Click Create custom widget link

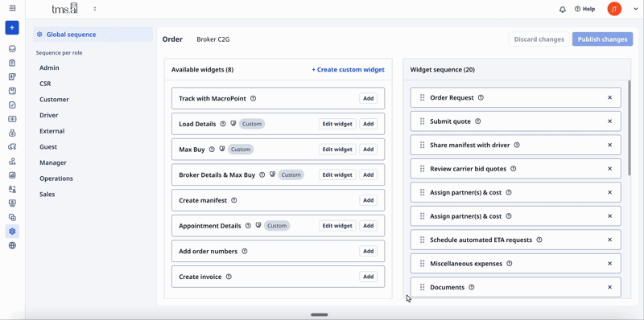[x=349, y=70]
